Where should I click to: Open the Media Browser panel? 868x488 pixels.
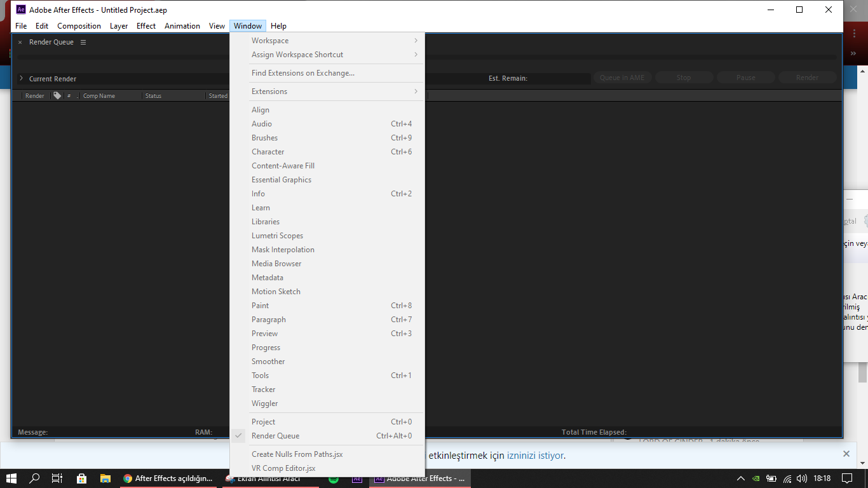[x=327, y=264]
